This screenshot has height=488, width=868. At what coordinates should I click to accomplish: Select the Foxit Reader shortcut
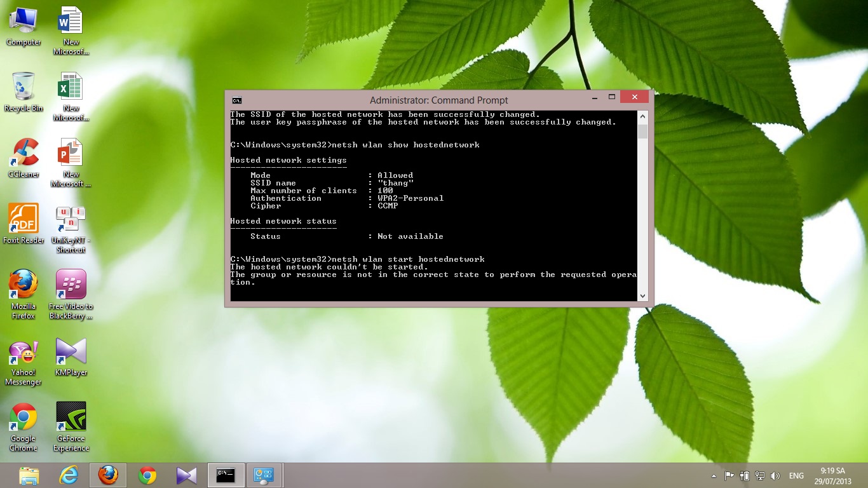pos(24,224)
